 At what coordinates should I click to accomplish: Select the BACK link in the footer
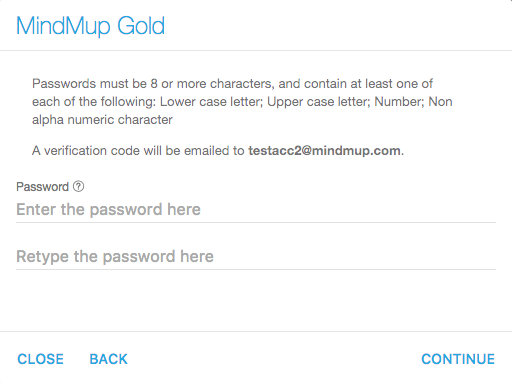pyautogui.click(x=108, y=359)
